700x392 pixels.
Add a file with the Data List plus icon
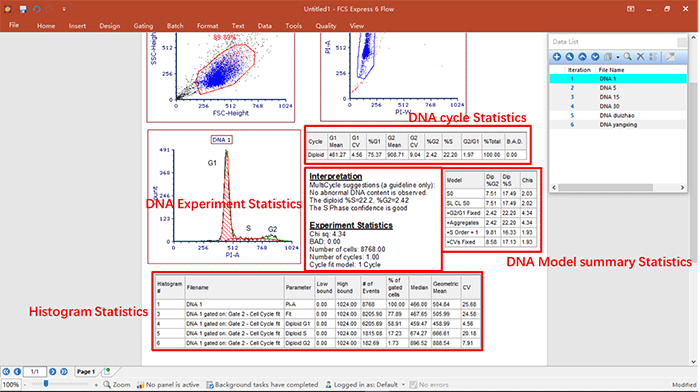(557, 57)
